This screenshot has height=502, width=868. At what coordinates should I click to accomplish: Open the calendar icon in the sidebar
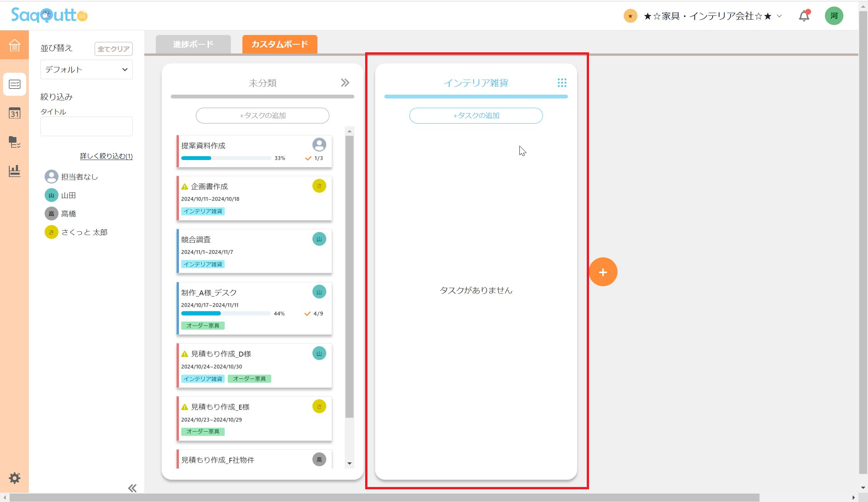point(14,113)
